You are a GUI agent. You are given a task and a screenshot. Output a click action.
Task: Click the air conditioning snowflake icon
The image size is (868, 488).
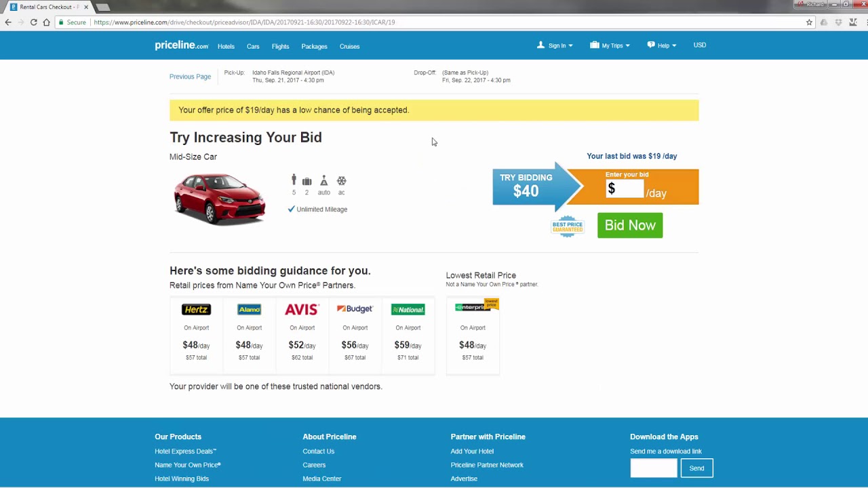point(342,181)
